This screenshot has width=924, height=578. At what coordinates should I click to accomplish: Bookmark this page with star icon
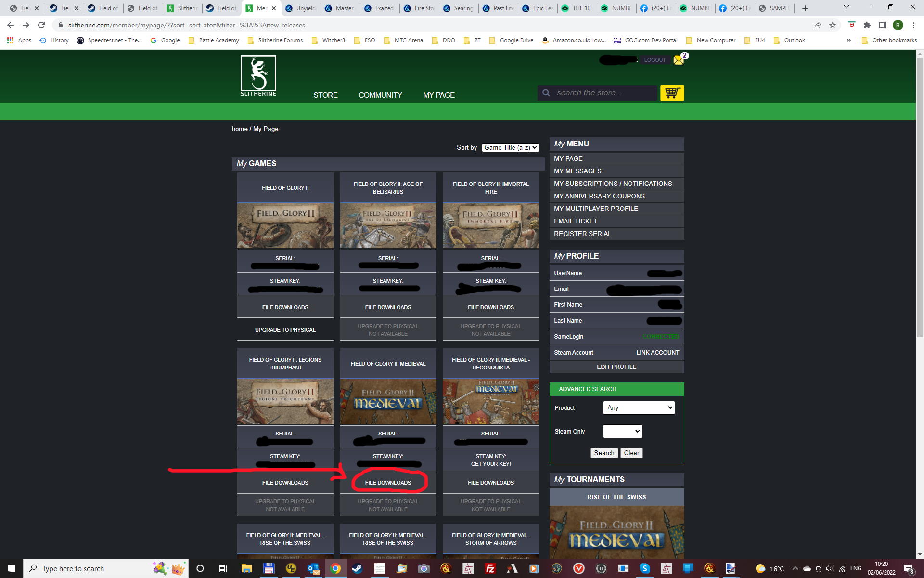[x=833, y=25]
